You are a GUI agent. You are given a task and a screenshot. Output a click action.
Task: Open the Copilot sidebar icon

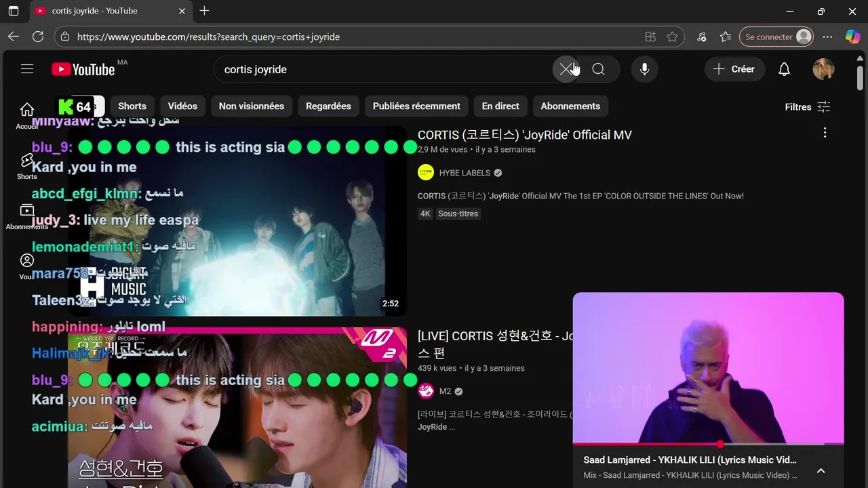pyautogui.click(x=853, y=37)
